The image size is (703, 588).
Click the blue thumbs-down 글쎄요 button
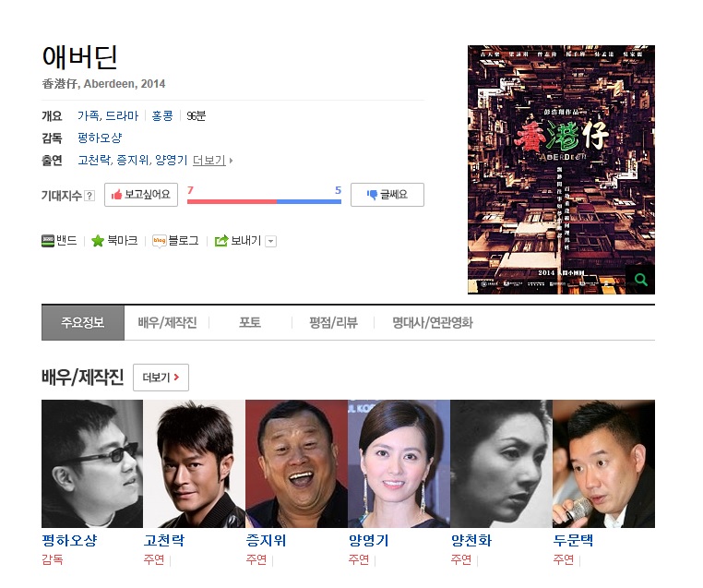[x=387, y=195]
